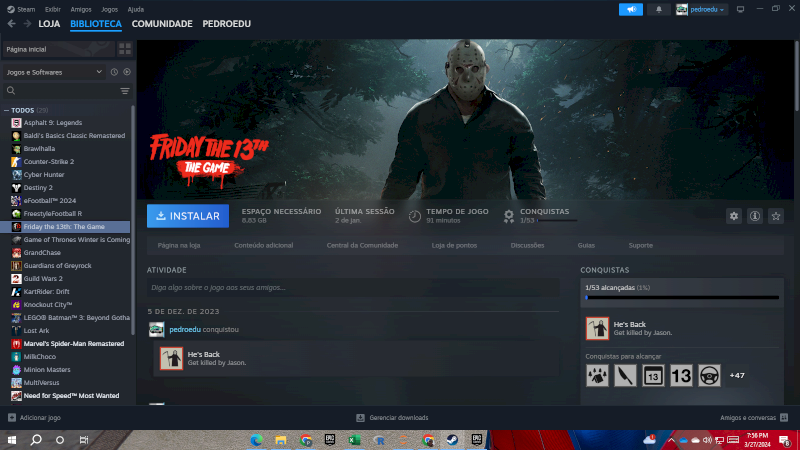Open the Guias link
Screen dimensions: 800x450
[x=586, y=245]
